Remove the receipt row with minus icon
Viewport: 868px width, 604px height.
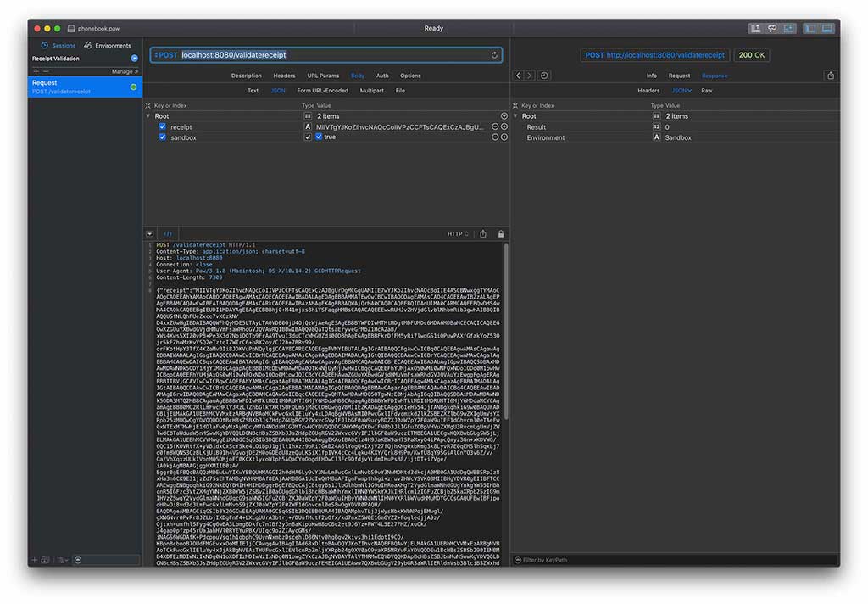(495, 126)
